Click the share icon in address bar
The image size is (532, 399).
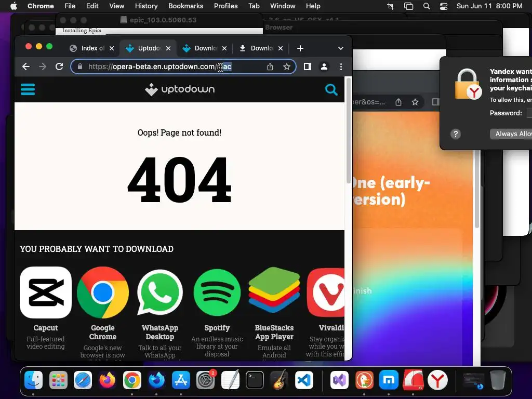(270, 66)
